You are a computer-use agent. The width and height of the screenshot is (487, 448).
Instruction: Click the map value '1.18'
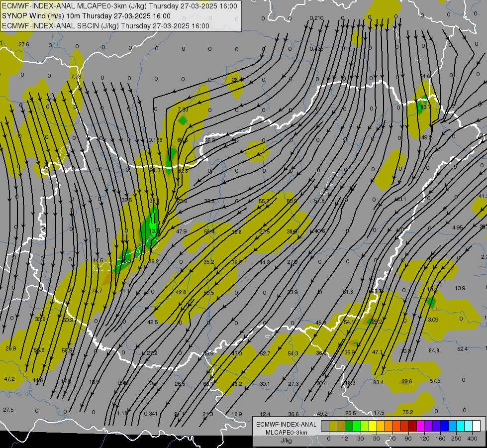click(122, 413)
